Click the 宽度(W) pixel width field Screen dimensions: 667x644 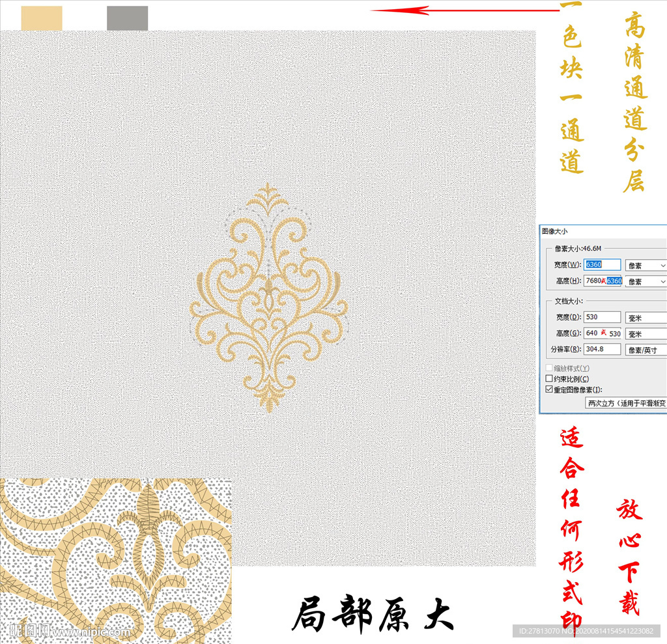(x=601, y=264)
